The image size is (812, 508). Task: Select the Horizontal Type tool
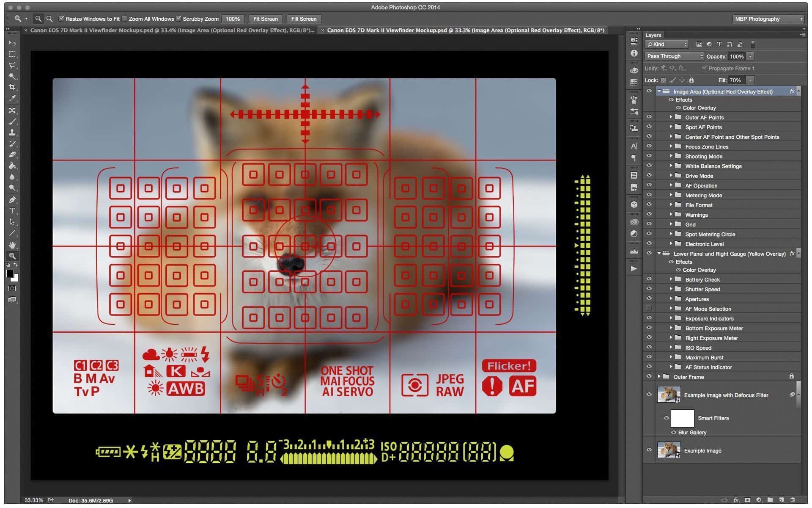point(12,211)
